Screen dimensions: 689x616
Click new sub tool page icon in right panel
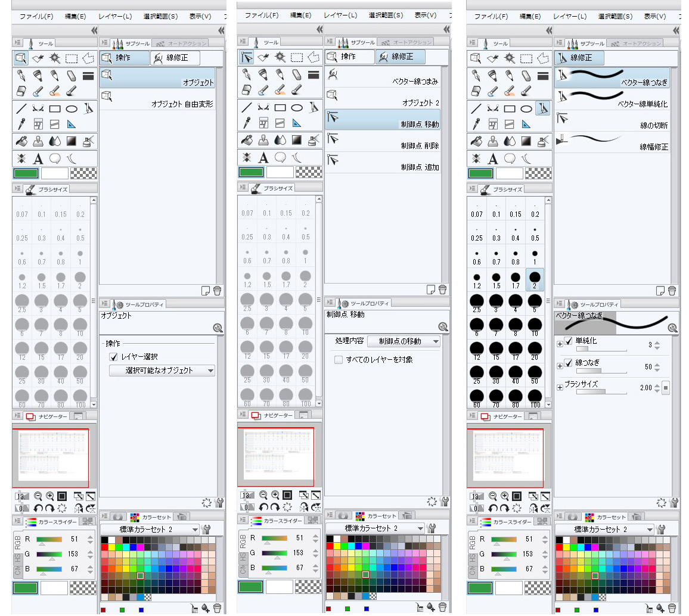660,291
